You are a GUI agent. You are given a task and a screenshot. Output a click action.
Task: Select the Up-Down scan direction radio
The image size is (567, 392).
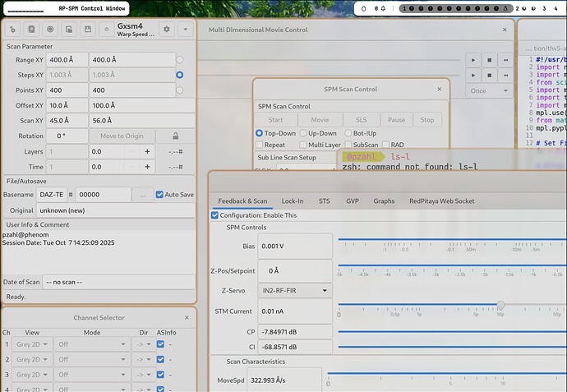pyautogui.click(x=303, y=132)
